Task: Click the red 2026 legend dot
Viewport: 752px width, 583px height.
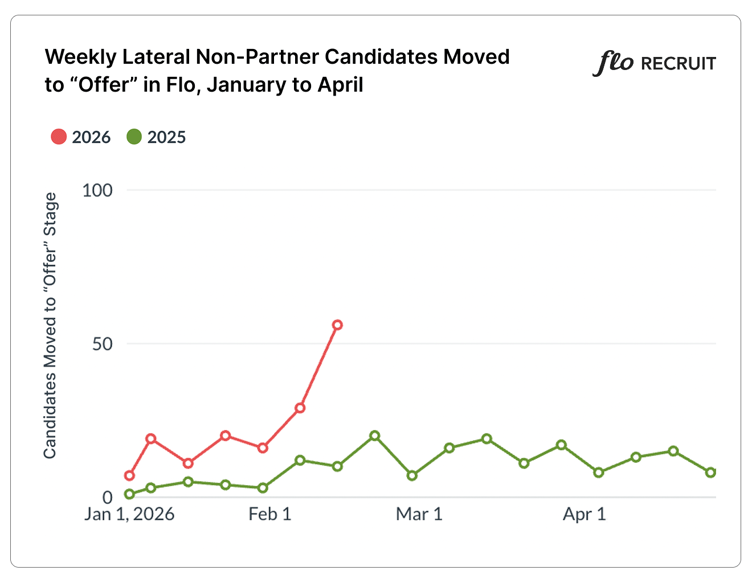Action: [59, 137]
